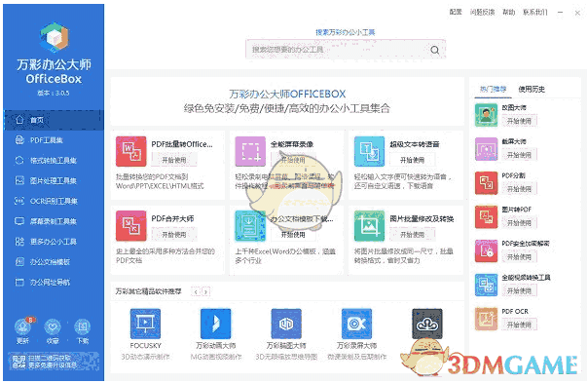Start using PDF分割
The height and width of the screenshot is (383, 588).
[520, 189]
